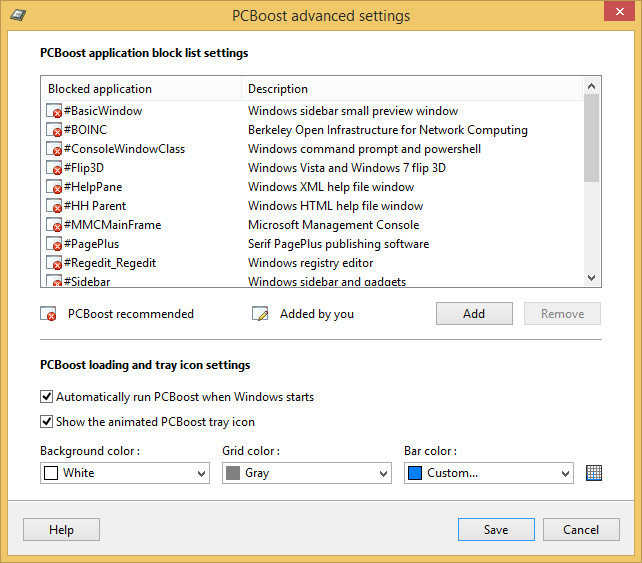
Task: Click 'Windows sidebar small preview window' description
Action: (353, 111)
